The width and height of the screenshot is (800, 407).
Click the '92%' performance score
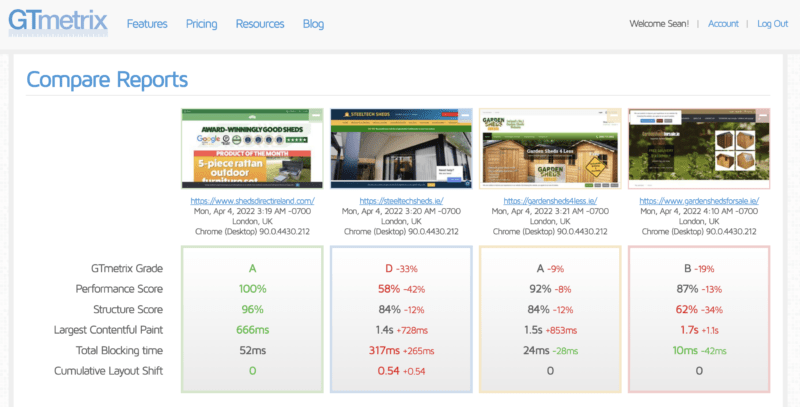[540, 289]
